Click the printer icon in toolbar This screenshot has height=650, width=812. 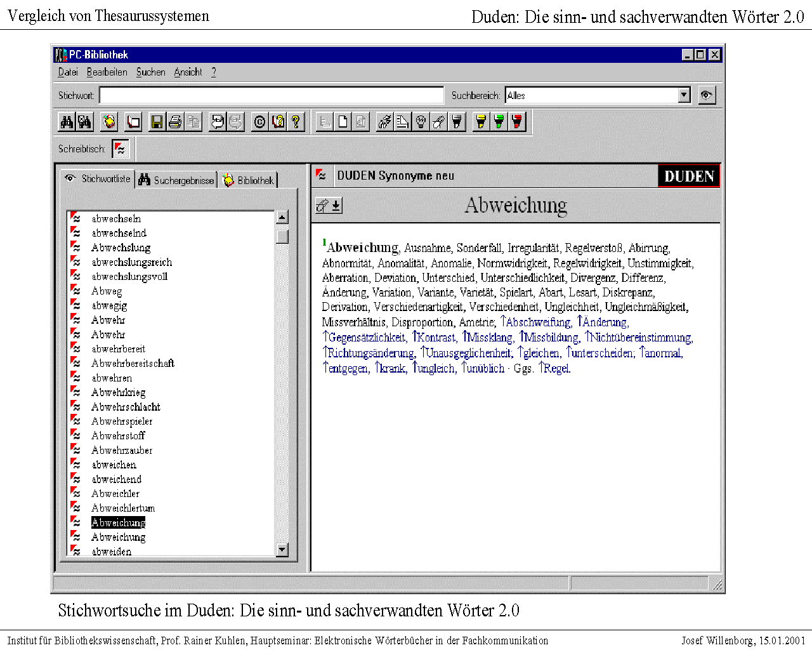[175, 121]
